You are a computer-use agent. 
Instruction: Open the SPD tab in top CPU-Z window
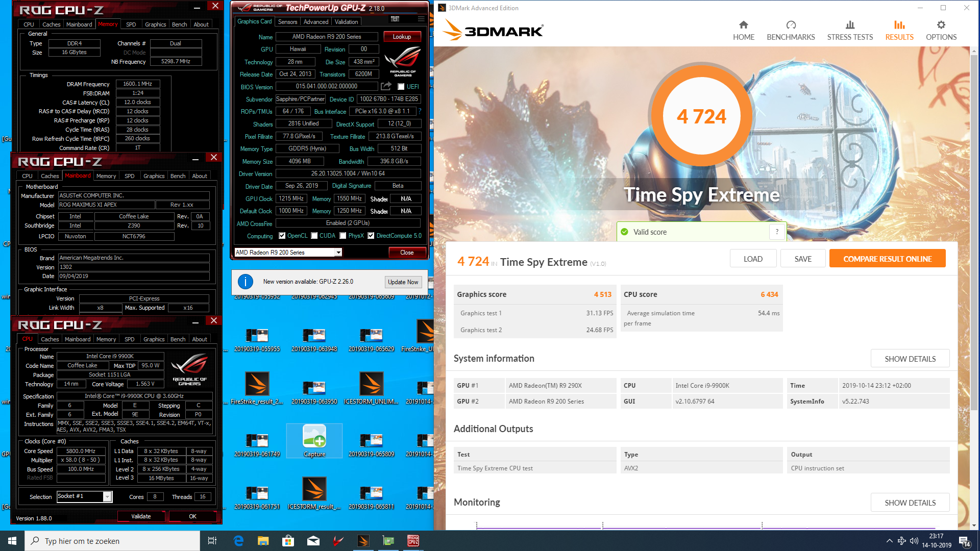[x=131, y=24]
